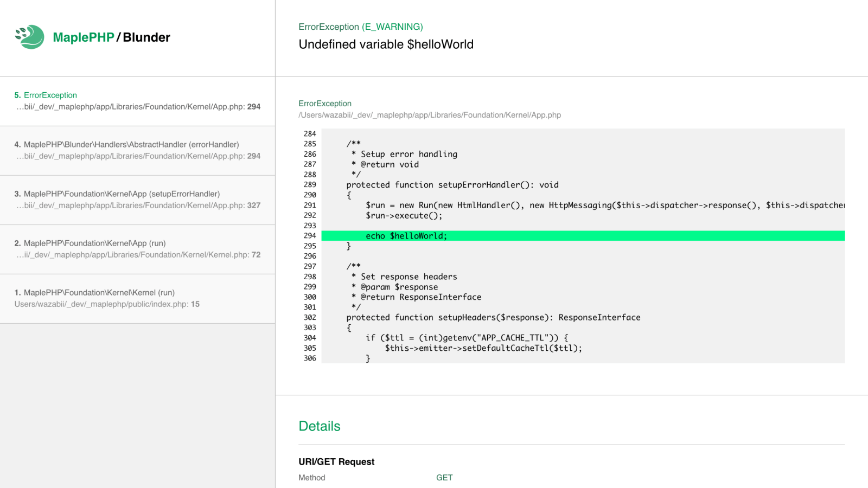
Task: Click the ErrorException (E_WARNING) heading
Action: pyautogui.click(x=361, y=27)
